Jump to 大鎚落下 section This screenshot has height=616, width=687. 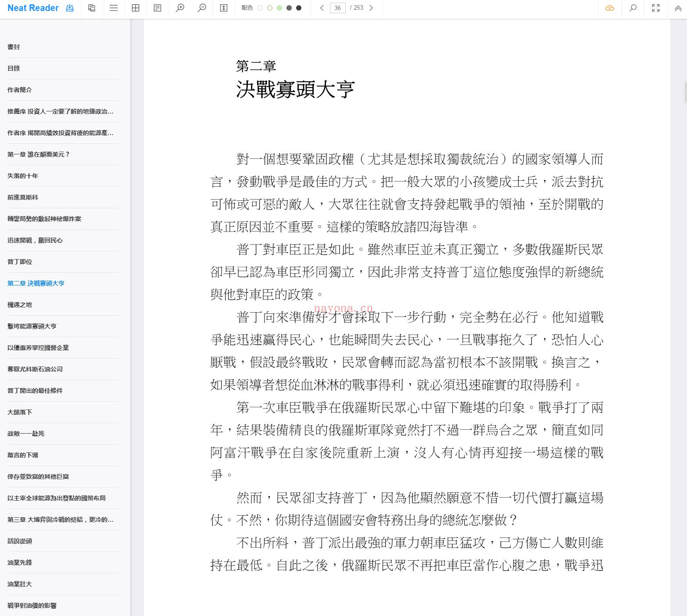20,412
